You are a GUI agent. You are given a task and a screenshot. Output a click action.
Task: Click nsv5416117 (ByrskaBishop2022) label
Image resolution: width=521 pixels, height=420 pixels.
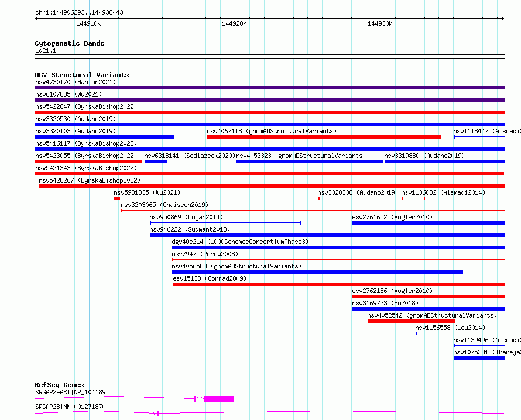pyautogui.click(x=86, y=143)
